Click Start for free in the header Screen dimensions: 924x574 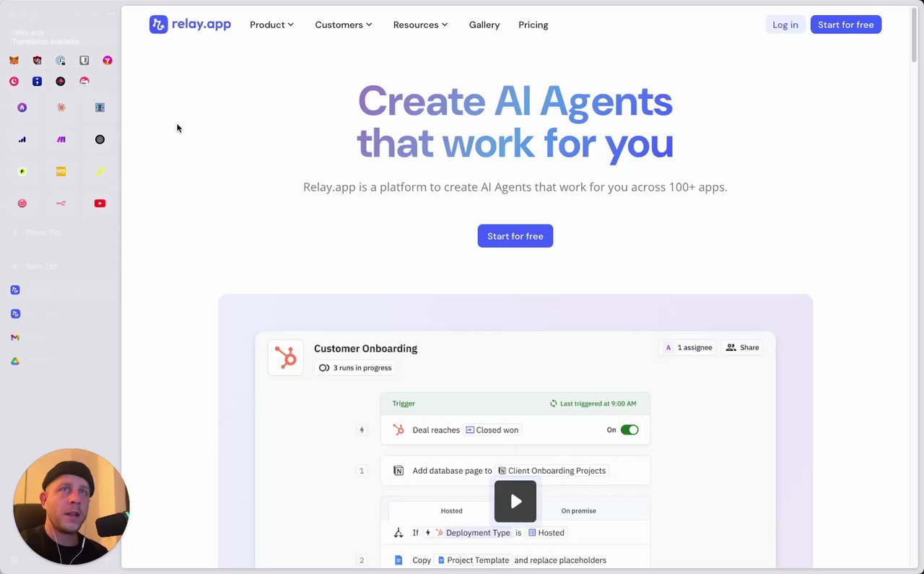coord(846,25)
